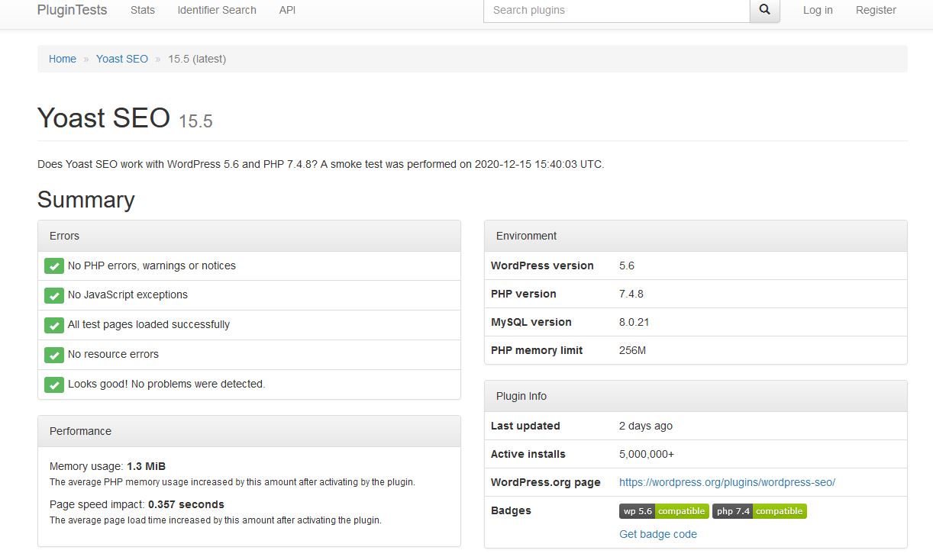This screenshot has width=933, height=560.
Task: Click 'Looks good! No problems were detected.' text
Action: coord(166,384)
